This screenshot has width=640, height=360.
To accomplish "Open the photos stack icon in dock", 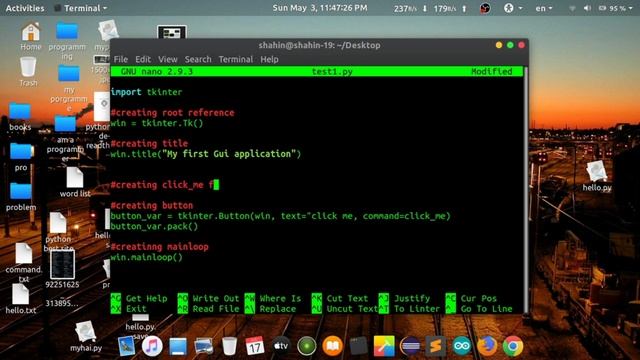I will (204, 346).
